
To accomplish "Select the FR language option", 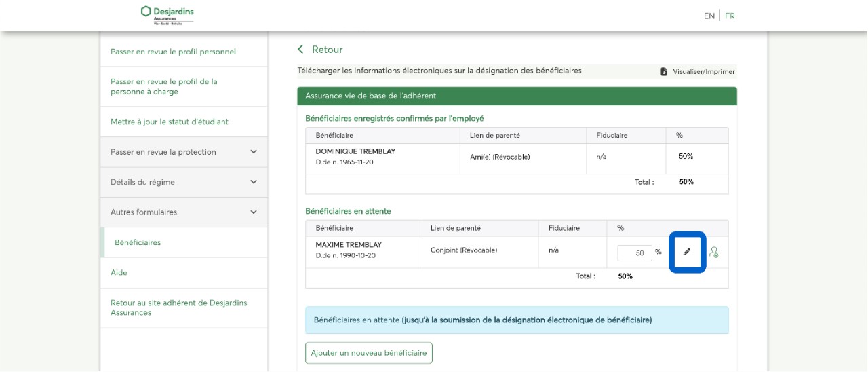I will 730,16.
